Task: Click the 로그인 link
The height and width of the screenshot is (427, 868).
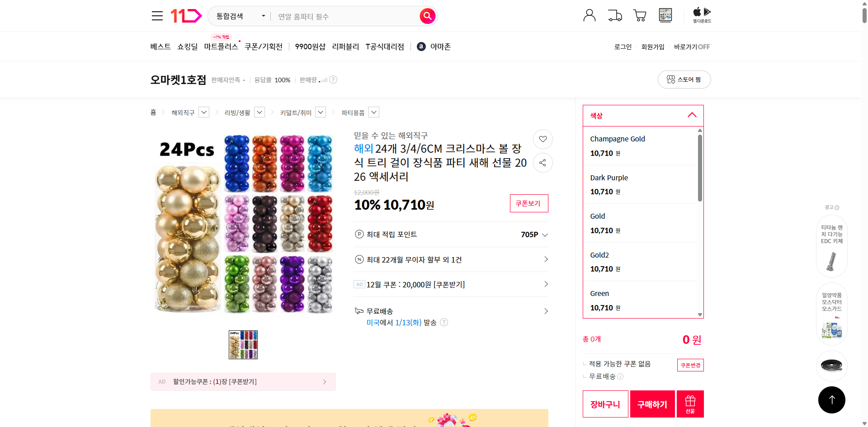Action: pos(623,46)
